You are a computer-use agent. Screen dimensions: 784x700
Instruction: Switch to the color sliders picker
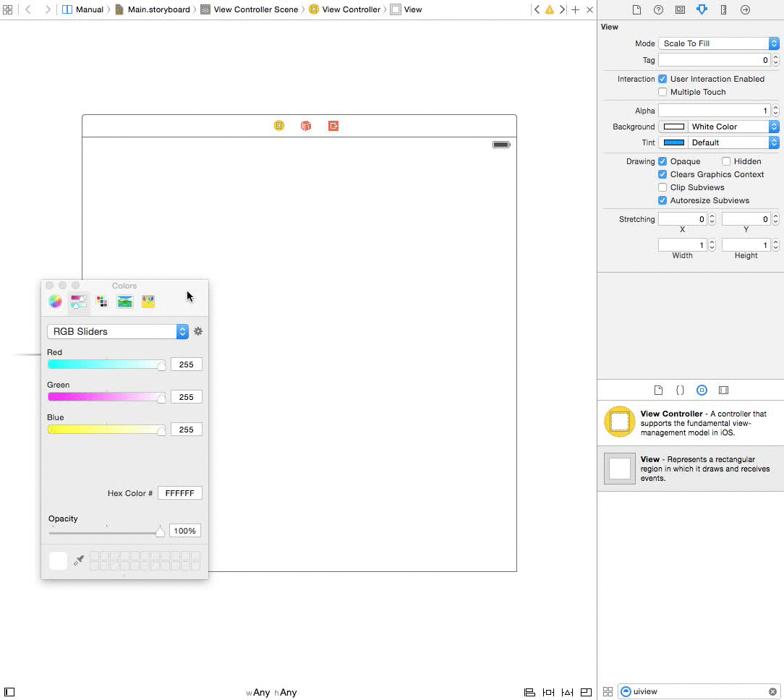point(79,302)
